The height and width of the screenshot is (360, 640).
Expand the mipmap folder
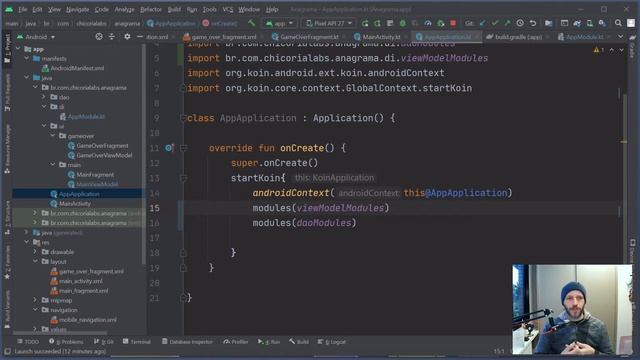pos(36,300)
